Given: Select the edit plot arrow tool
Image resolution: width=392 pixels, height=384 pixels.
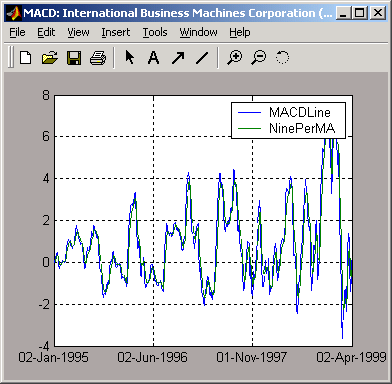Looking at the screenshot, I should tap(130, 57).
